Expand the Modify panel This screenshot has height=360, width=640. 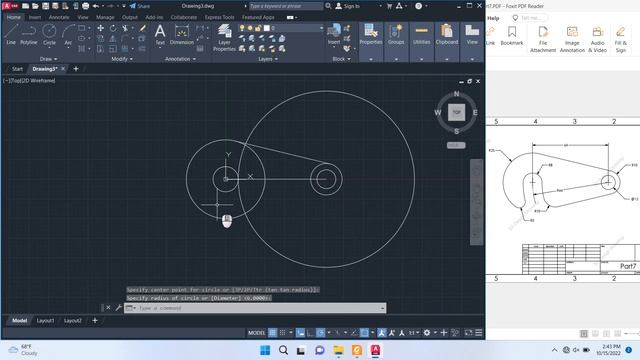tap(122, 59)
